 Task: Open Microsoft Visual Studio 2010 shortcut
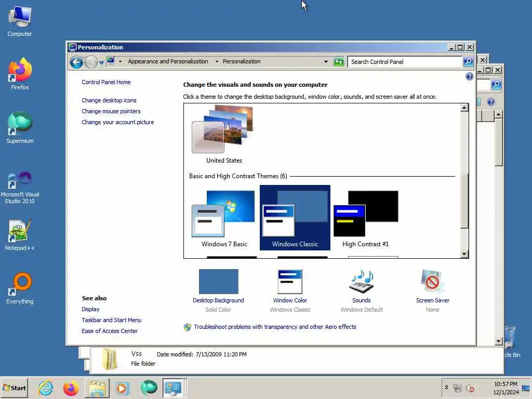click(20, 188)
